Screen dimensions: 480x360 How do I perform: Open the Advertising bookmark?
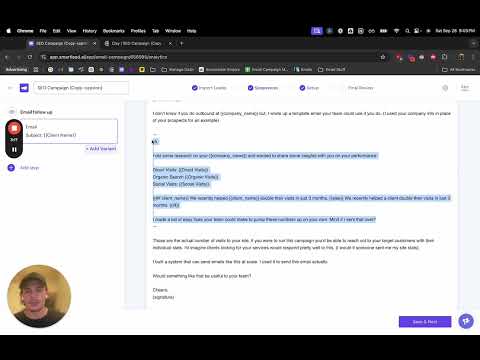16,70
